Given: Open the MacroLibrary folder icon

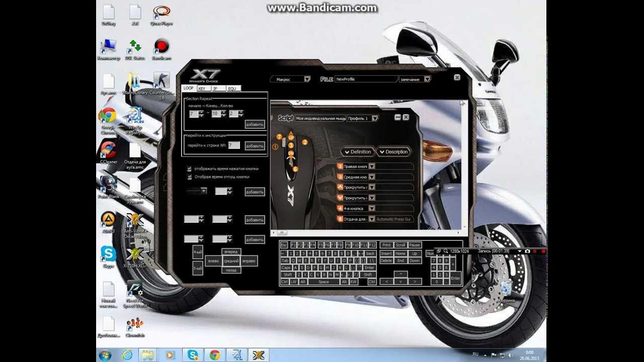Looking at the screenshot, I should click(135, 84).
